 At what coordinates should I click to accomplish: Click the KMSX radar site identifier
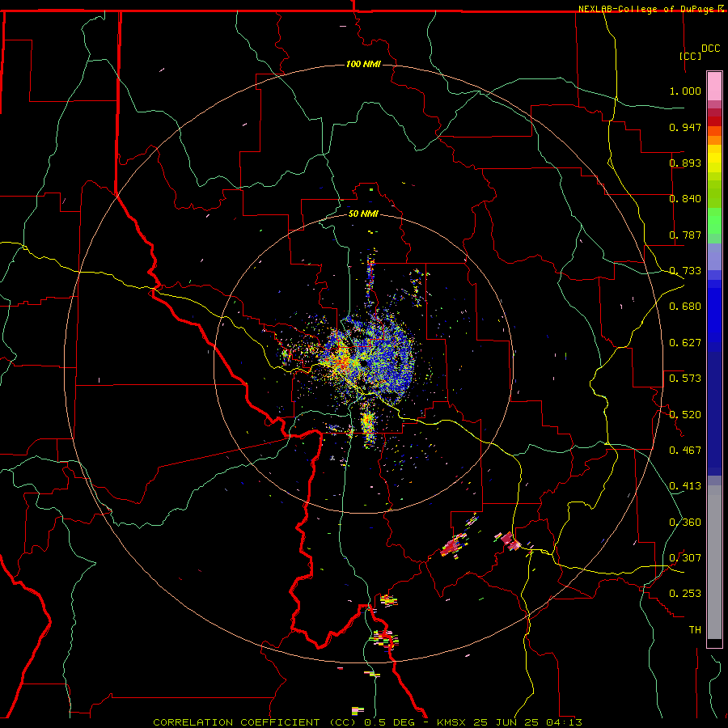tap(452, 722)
